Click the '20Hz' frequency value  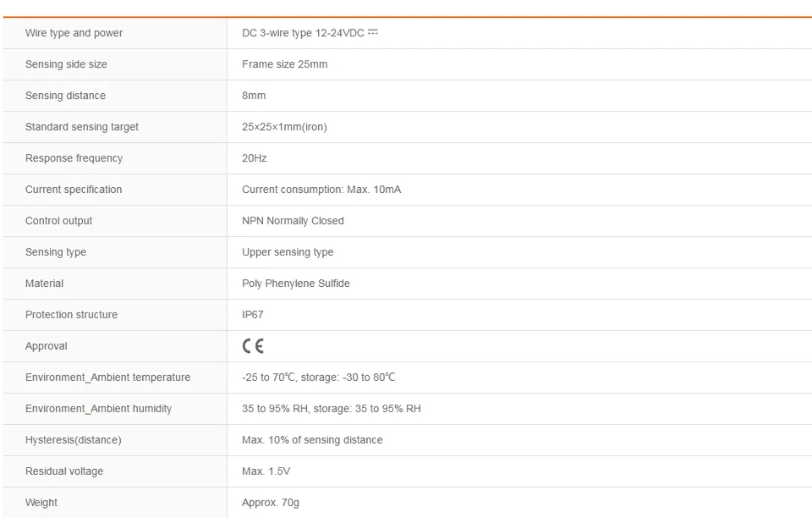254,158
